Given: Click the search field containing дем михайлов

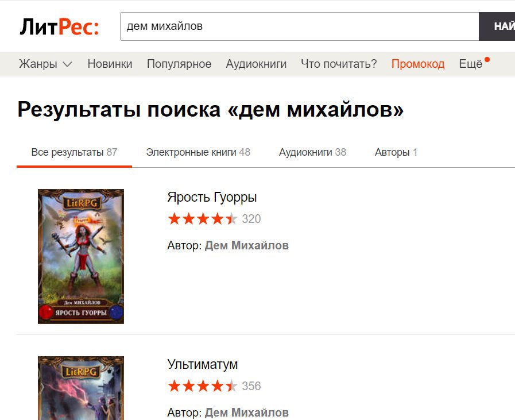Looking at the screenshot, I should pyautogui.click(x=300, y=26).
